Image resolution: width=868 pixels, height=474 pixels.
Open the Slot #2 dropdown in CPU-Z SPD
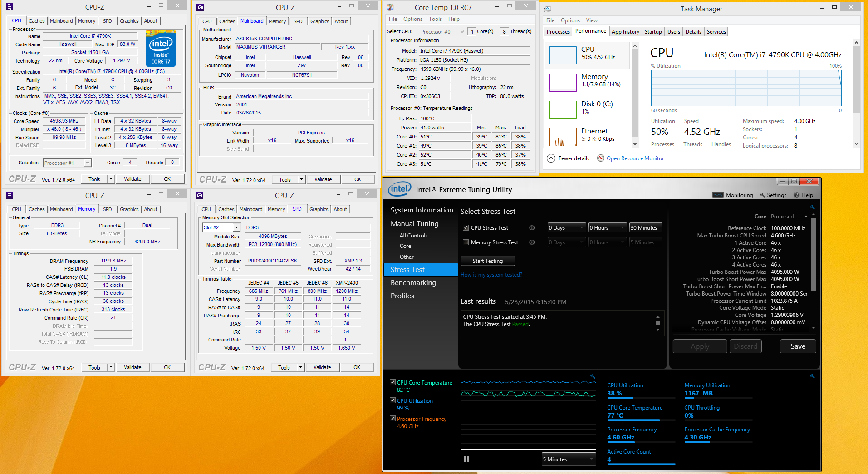[221, 227]
